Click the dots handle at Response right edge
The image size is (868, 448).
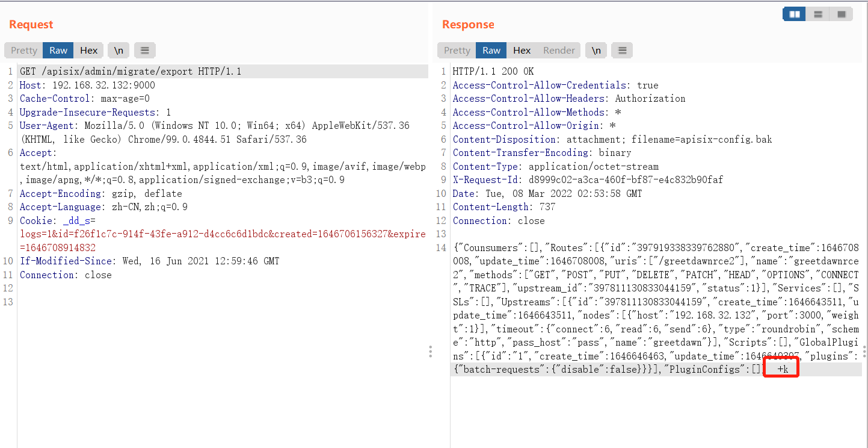[x=865, y=352]
